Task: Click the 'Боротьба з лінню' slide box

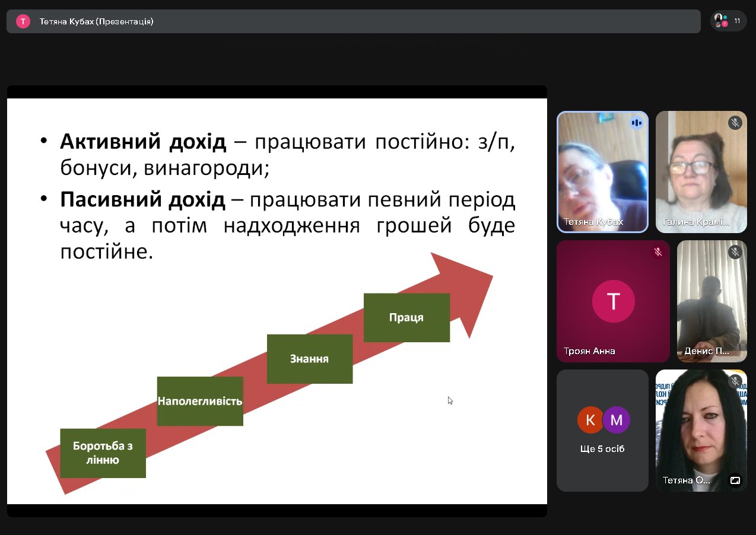Action: 103,453
